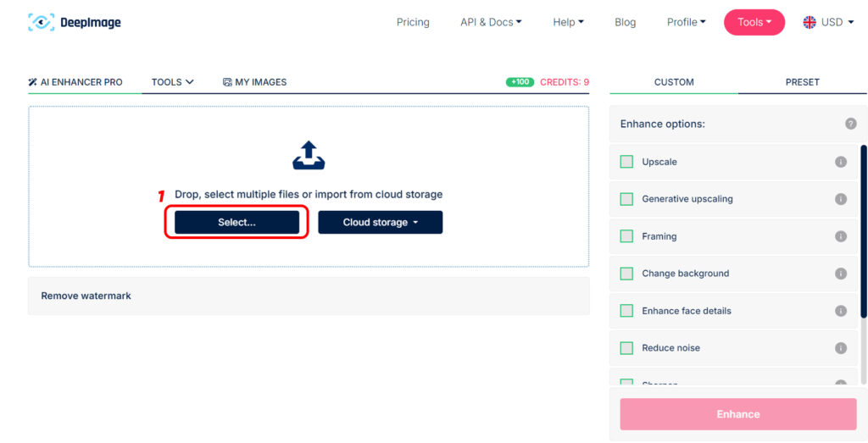Open info icon for Change background
This screenshot has width=868, height=443.
coord(840,274)
